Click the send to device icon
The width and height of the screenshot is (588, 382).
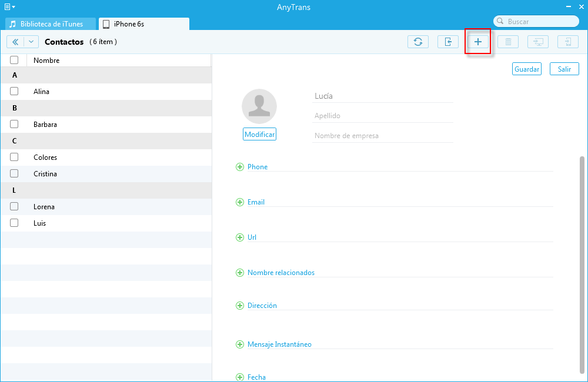[x=568, y=42]
